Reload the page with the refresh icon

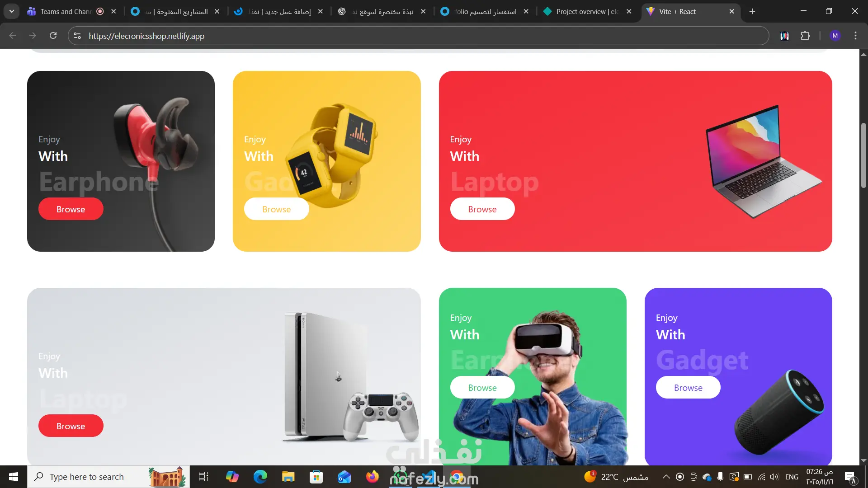pos(53,36)
